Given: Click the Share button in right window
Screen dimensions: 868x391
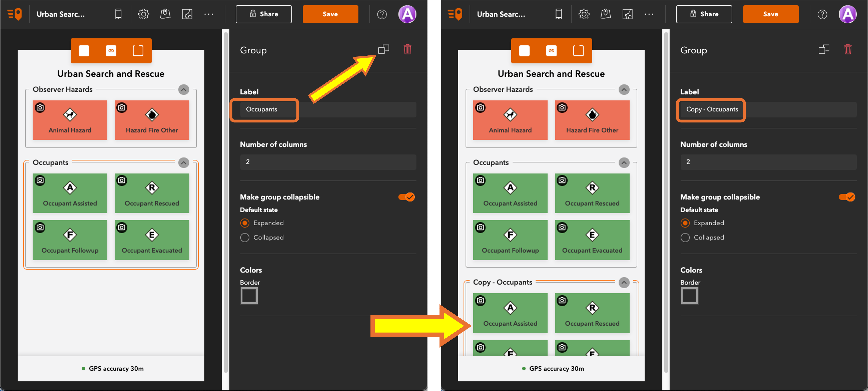Looking at the screenshot, I should point(703,14).
